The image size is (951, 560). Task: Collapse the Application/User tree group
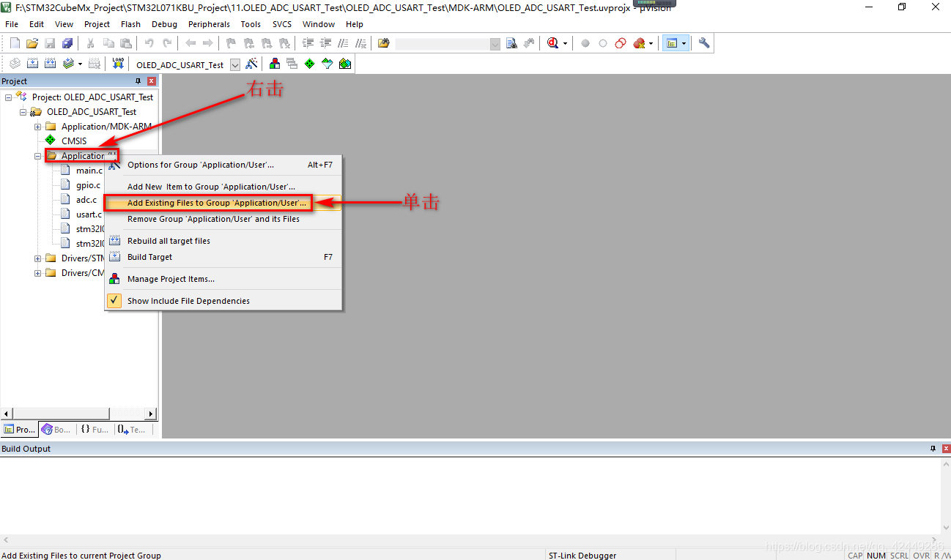38,156
